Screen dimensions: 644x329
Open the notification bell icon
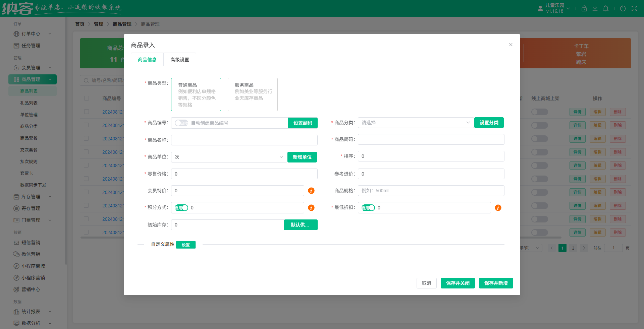(606, 8)
